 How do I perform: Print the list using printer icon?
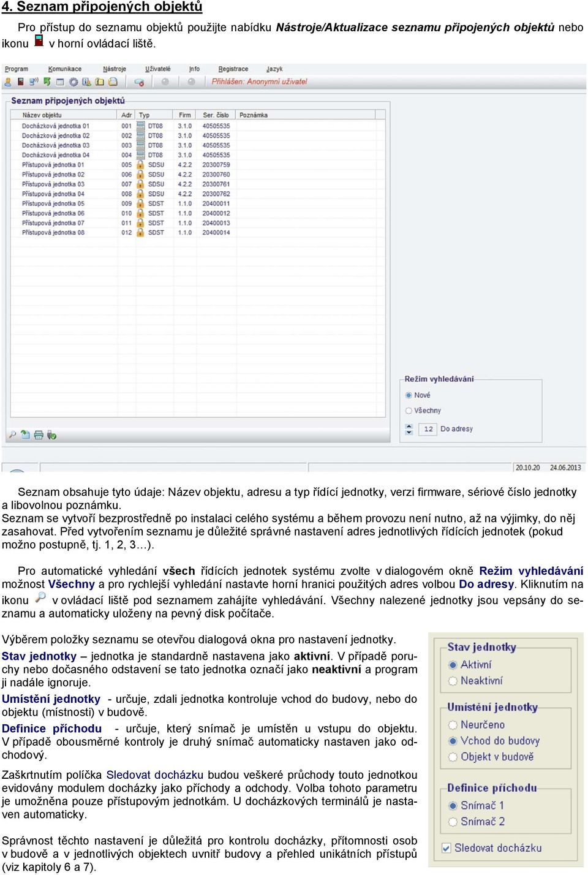coord(39,434)
